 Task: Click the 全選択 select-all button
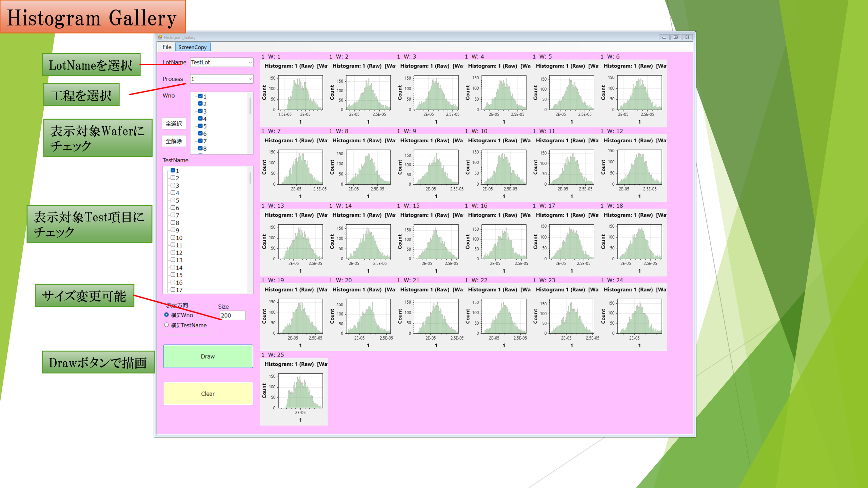(174, 124)
